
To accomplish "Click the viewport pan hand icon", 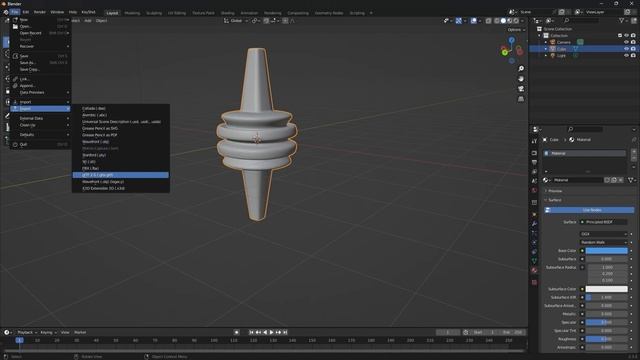I will (x=521, y=79).
